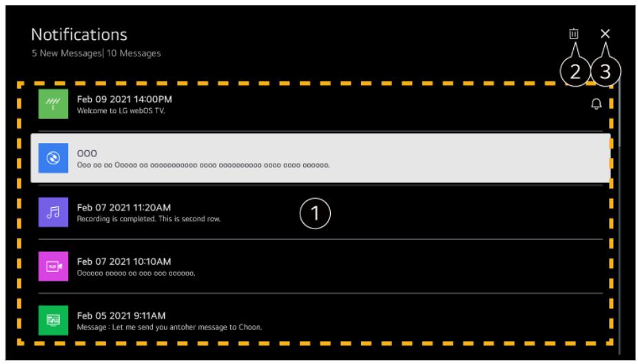638x364 pixels.
Task: Select the highlighted 'OOO' notification row
Action: click(320, 158)
